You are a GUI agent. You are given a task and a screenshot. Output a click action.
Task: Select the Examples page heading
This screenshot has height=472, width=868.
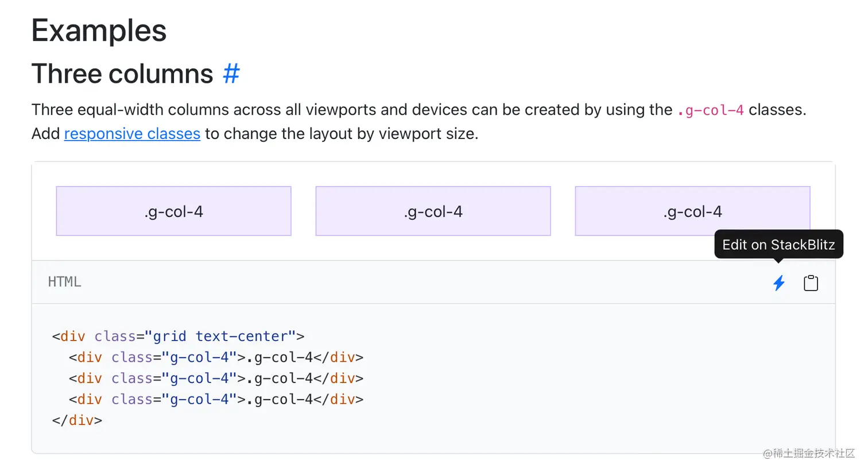coord(98,30)
